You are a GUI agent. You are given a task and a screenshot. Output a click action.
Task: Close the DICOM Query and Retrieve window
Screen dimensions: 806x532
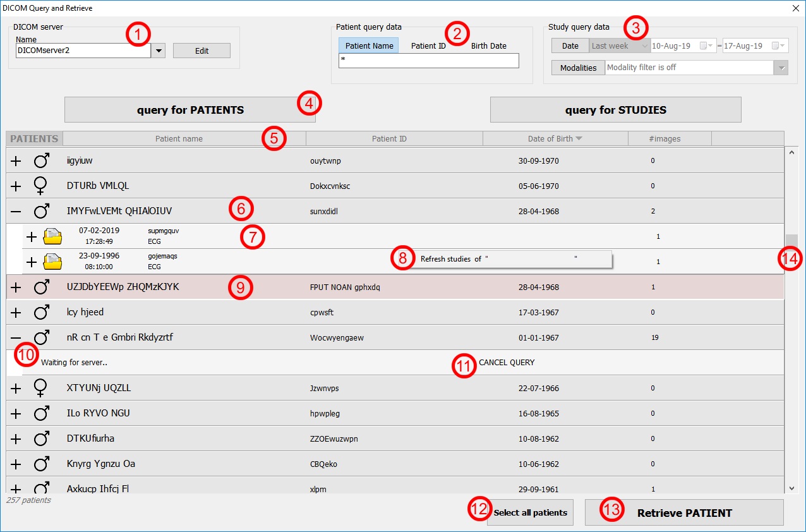pos(795,8)
